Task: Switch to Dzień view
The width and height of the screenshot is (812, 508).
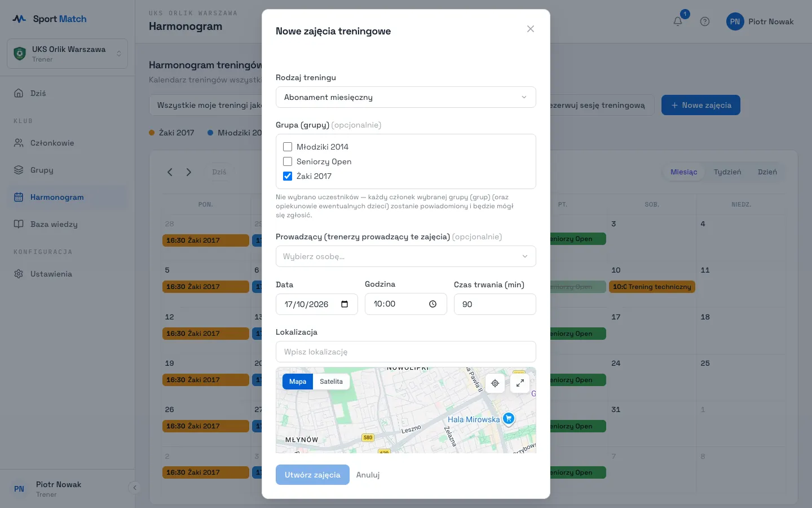Action: (x=767, y=172)
